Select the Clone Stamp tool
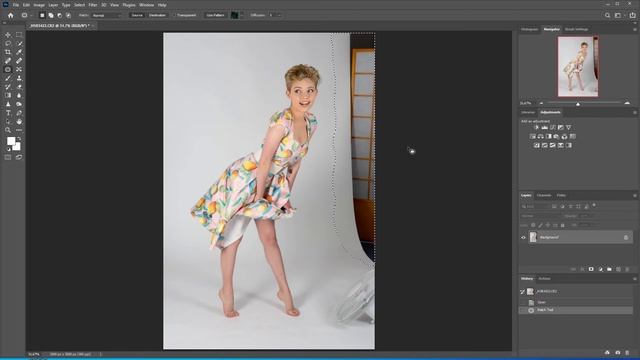The image size is (640, 360). coord(19,78)
